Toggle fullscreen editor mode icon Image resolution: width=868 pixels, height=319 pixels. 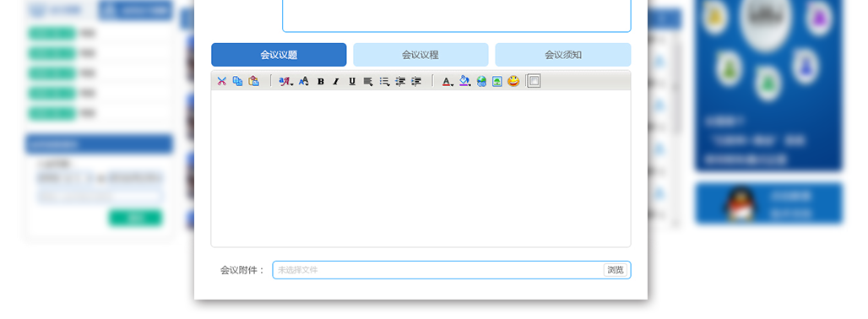pyautogui.click(x=534, y=81)
